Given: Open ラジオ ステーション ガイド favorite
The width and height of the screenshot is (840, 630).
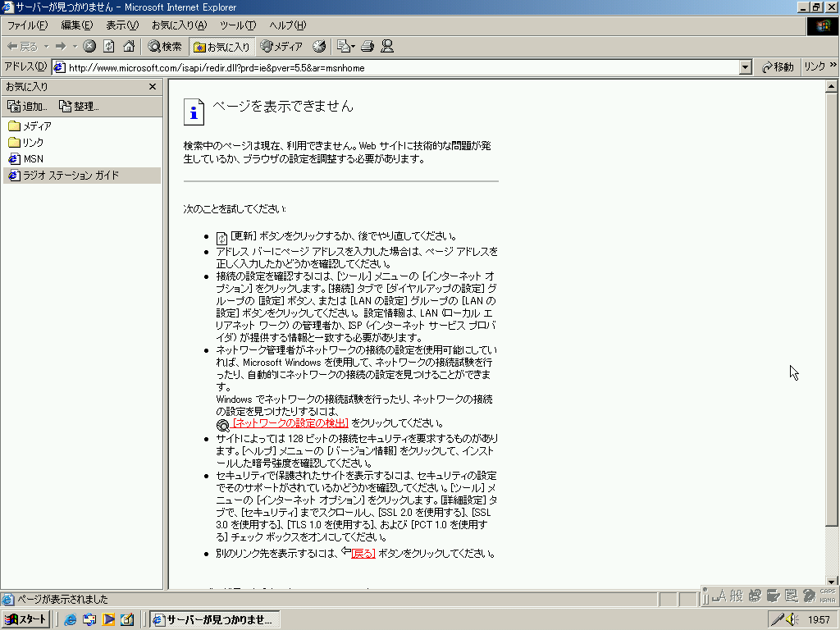Looking at the screenshot, I should (x=81, y=176).
